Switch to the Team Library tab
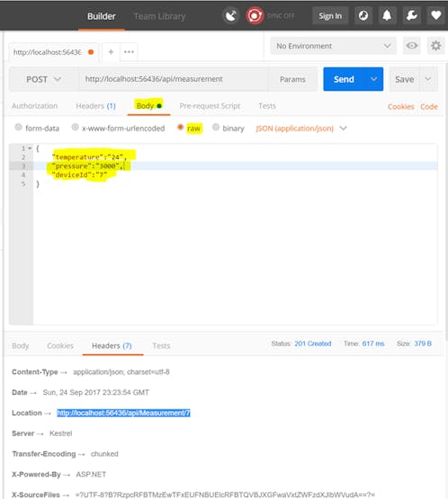Screen dimensions: 448x499 [159, 16]
